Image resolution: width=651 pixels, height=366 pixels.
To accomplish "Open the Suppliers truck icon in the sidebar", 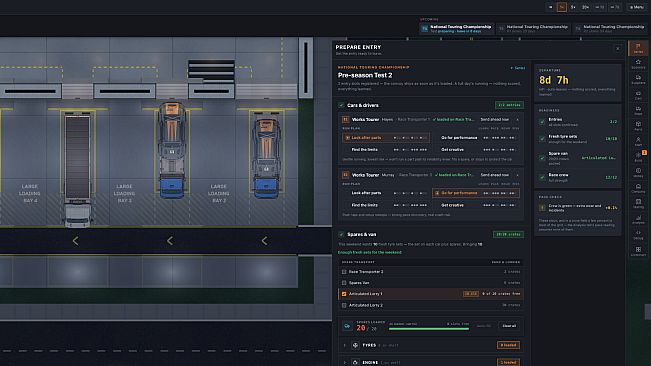I will (638, 79).
